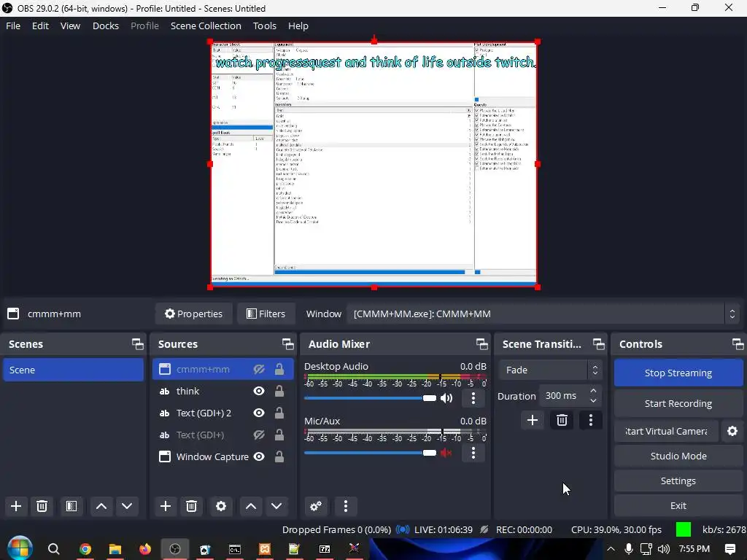
Task: Add a new scene with plus icon
Action: tap(16, 506)
